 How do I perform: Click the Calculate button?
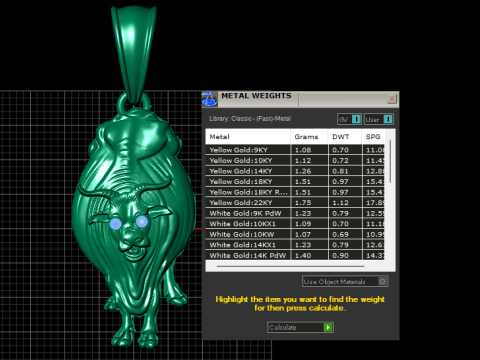pos(300,327)
